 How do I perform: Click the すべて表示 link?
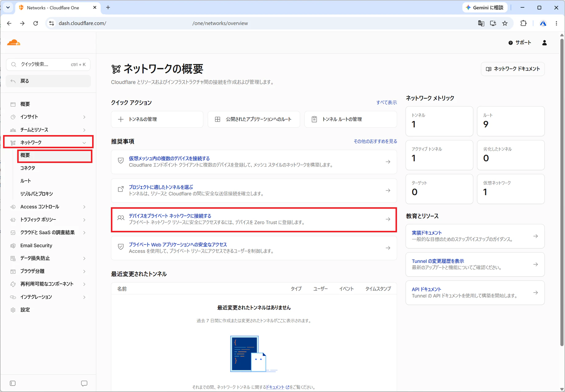[x=386, y=103]
